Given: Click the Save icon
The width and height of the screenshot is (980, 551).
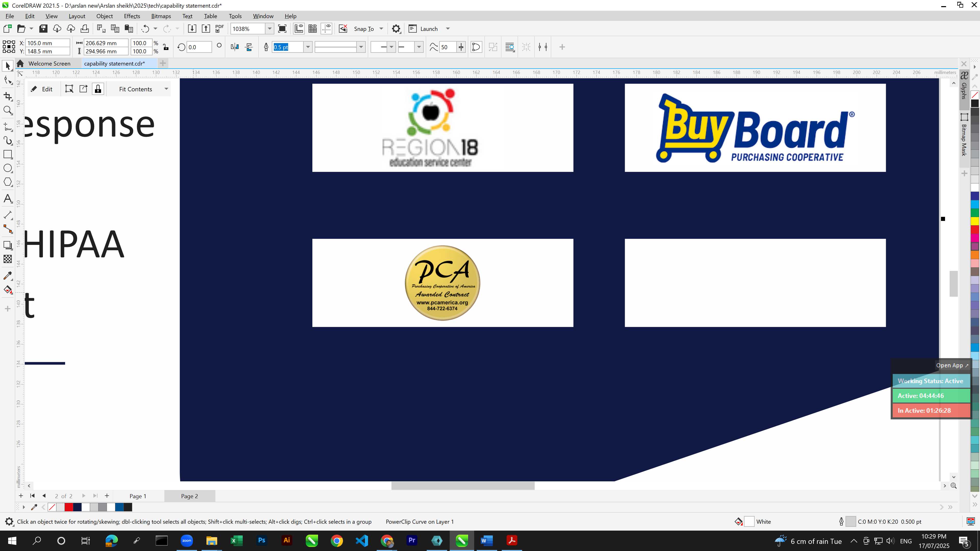Looking at the screenshot, I should [x=43, y=29].
